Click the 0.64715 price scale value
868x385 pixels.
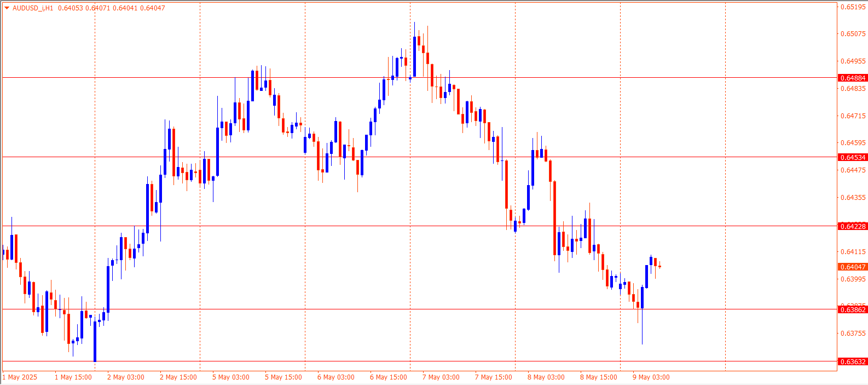[853, 116]
